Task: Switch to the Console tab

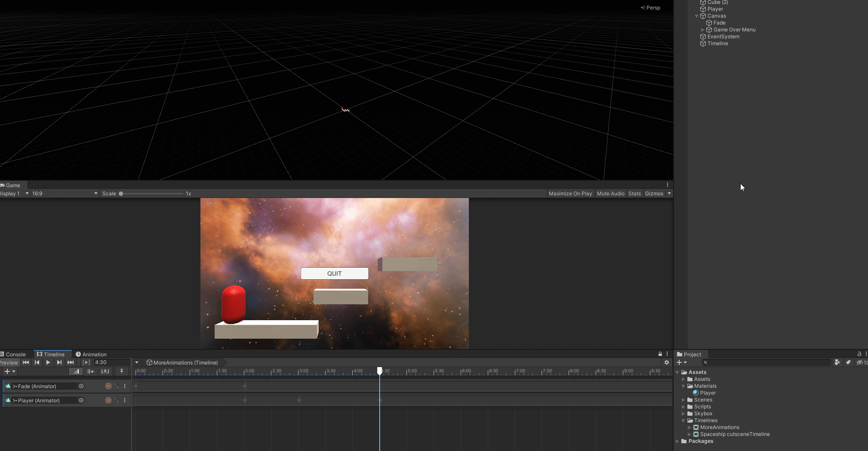Action: point(13,354)
